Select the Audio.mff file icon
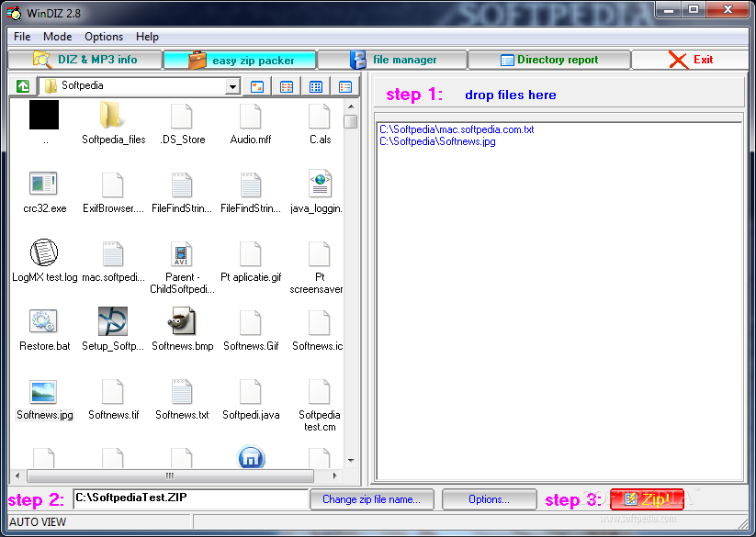Image resolution: width=756 pixels, height=537 pixels. [x=250, y=116]
